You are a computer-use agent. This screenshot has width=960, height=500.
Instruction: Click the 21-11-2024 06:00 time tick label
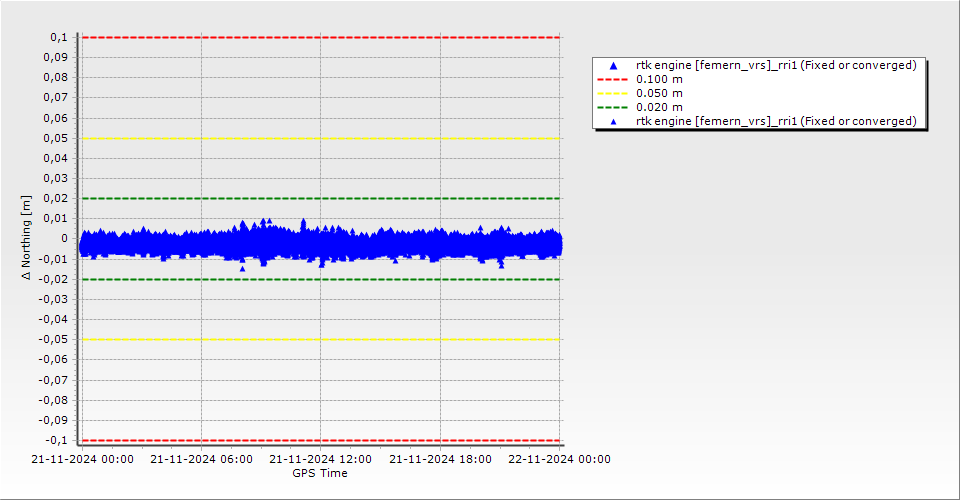201,460
